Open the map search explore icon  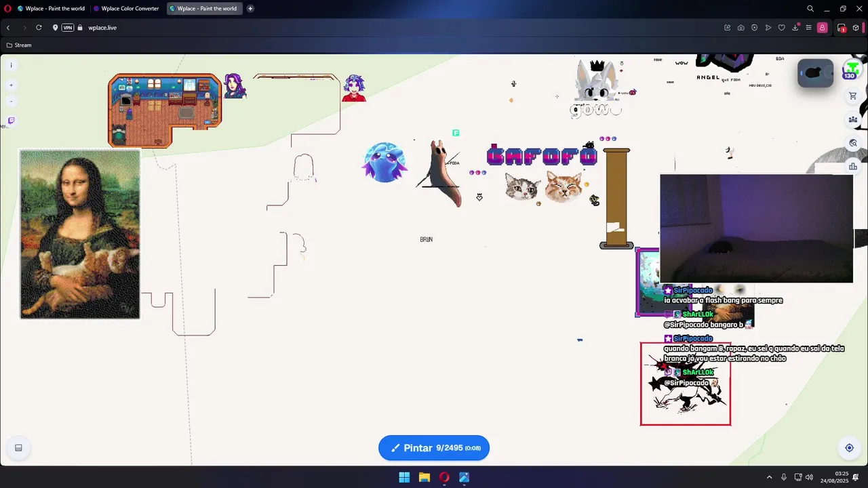(853, 143)
